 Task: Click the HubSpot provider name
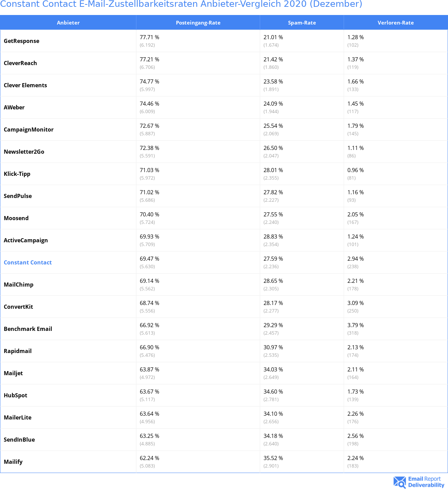[15, 395]
